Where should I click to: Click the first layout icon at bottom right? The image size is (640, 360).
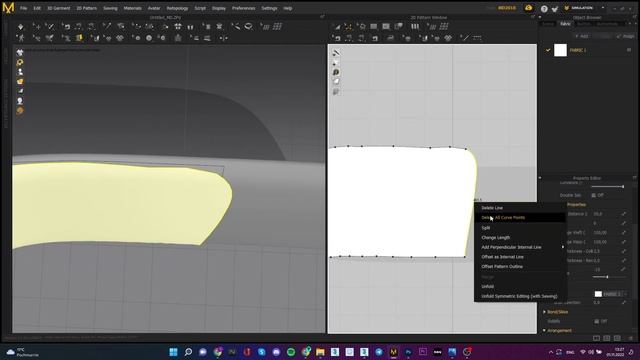[596, 338]
